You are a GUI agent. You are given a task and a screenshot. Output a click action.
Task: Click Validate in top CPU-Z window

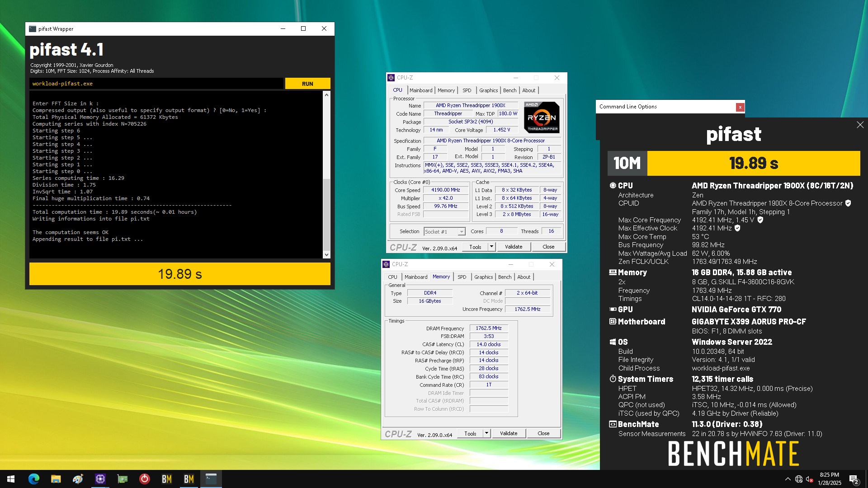pyautogui.click(x=514, y=247)
